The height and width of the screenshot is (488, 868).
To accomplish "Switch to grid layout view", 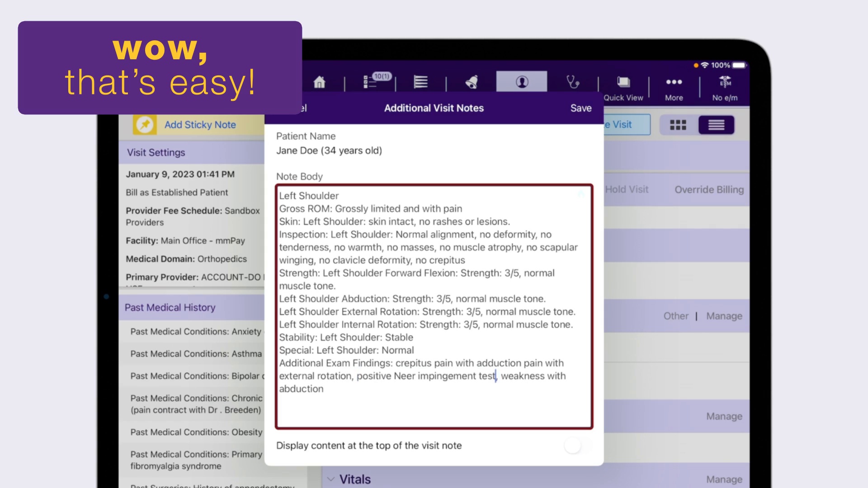I will coord(678,125).
